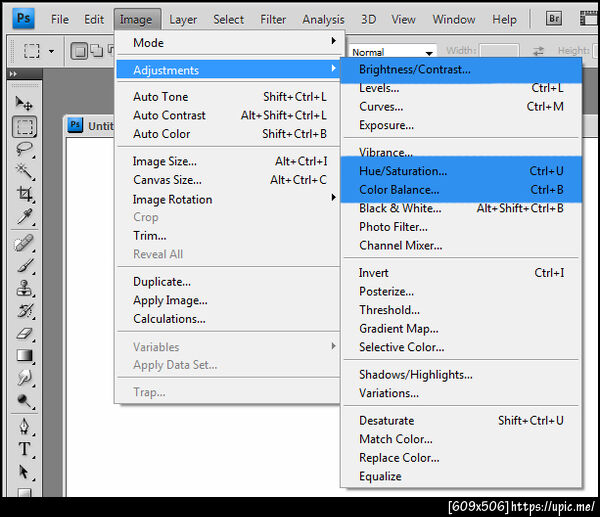Choose Black & White adjustment
The height and width of the screenshot is (517, 600).
pyautogui.click(x=461, y=208)
